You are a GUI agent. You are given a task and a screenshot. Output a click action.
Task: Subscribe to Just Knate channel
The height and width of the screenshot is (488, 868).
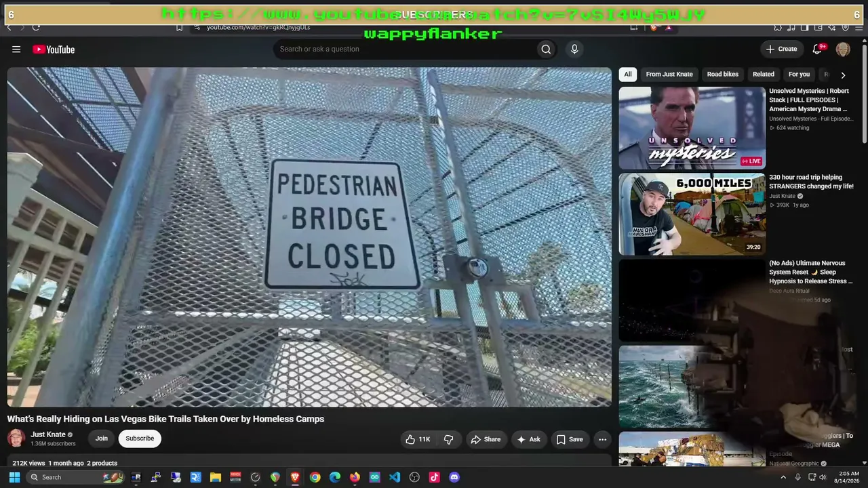click(x=140, y=439)
